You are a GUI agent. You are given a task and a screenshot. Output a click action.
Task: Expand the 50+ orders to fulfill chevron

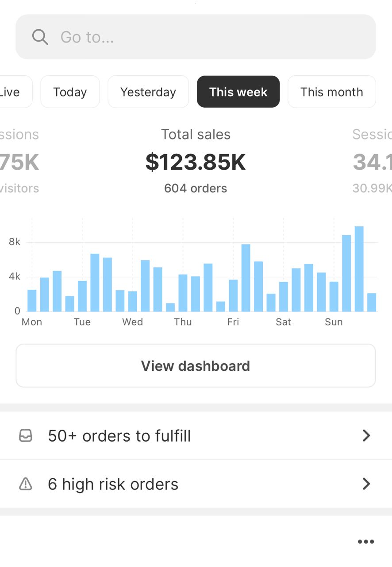pyautogui.click(x=366, y=436)
